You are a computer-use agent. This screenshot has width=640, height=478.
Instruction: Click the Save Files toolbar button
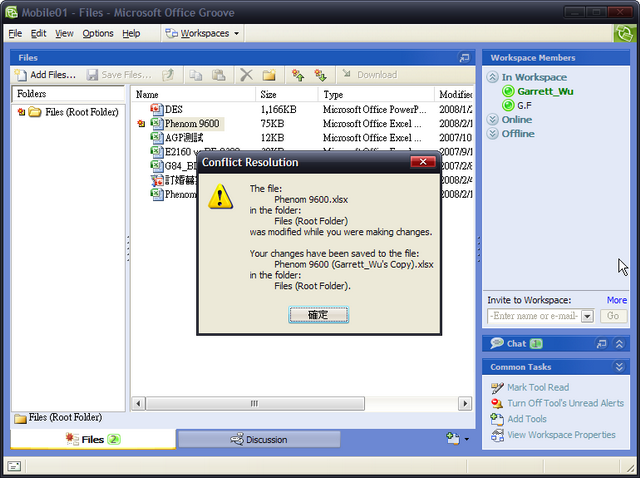point(119,75)
